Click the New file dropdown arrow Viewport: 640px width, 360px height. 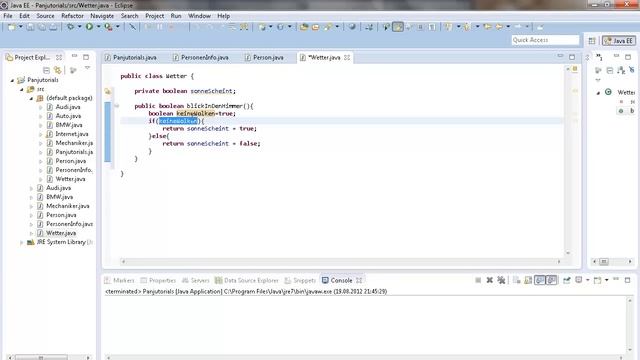pos(20,27)
